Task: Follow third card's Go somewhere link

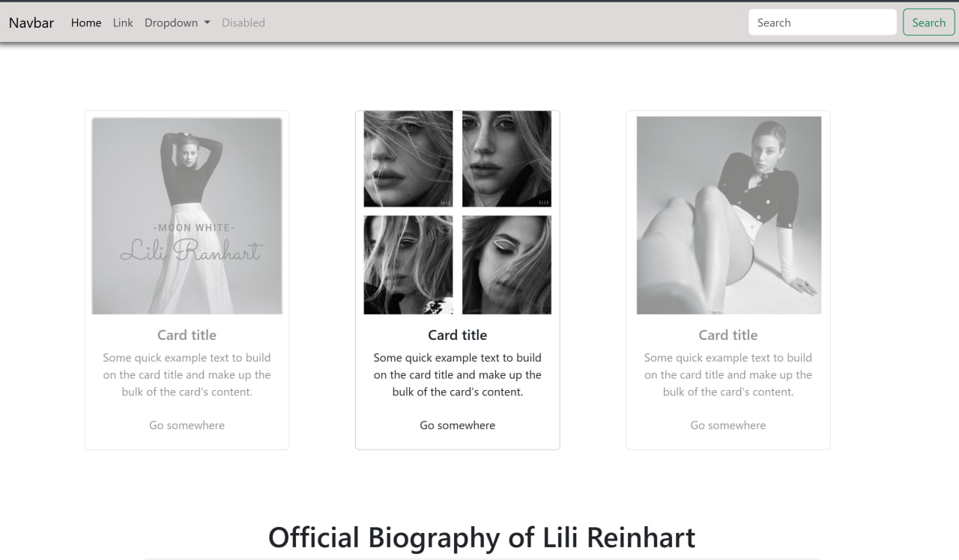Action: [x=727, y=425]
